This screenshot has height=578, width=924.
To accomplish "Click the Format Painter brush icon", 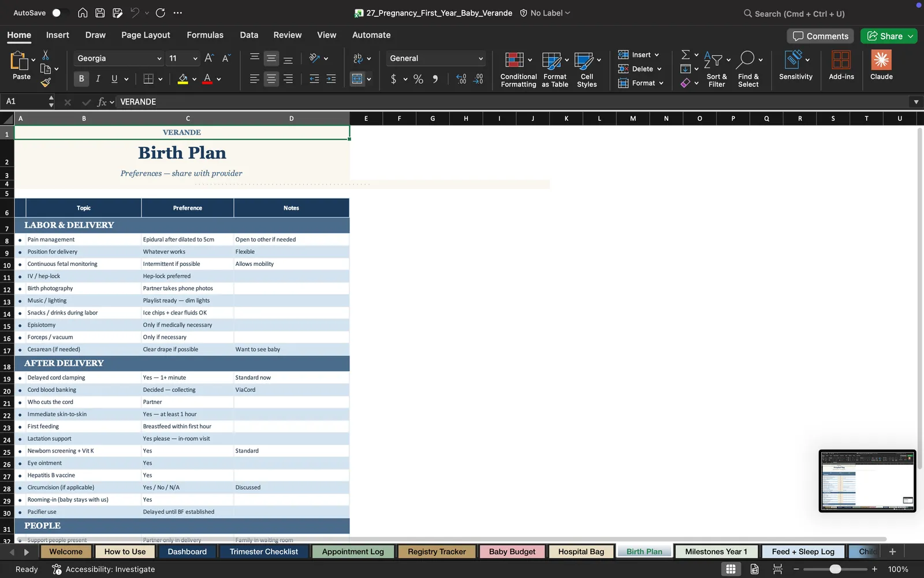I will [x=46, y=83].
